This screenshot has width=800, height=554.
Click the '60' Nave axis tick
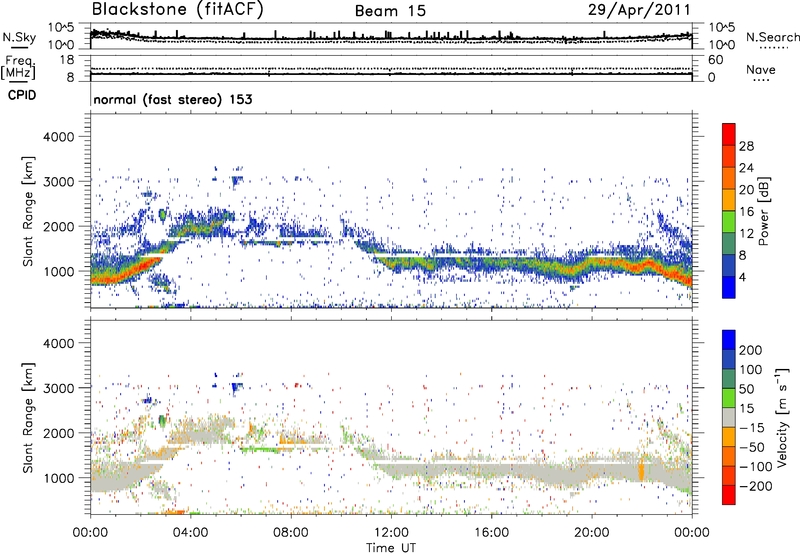715,60
